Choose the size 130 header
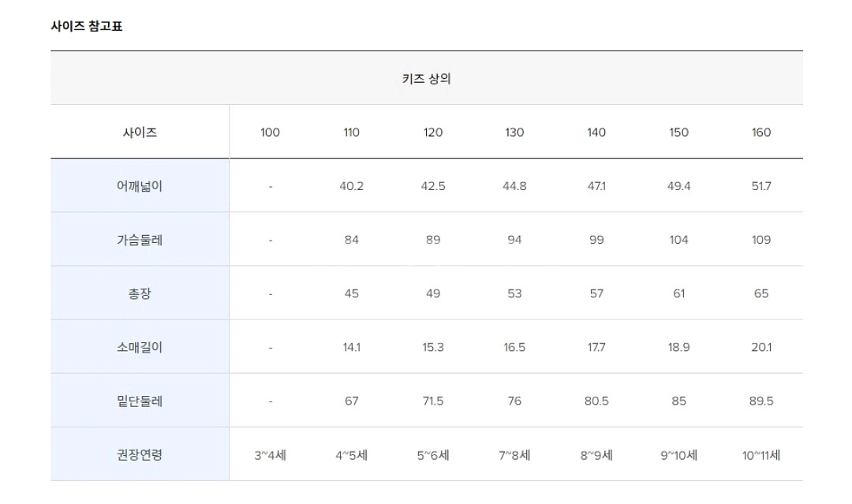This screenshot has height=504, width=852. (514, 133)
